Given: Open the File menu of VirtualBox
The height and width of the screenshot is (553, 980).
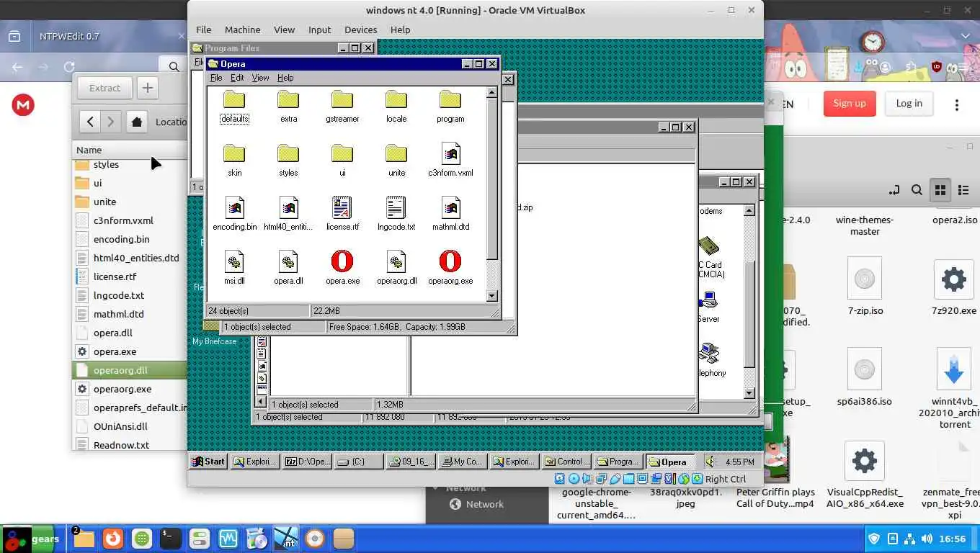Looking at the screenshot, I should point(204,30).
